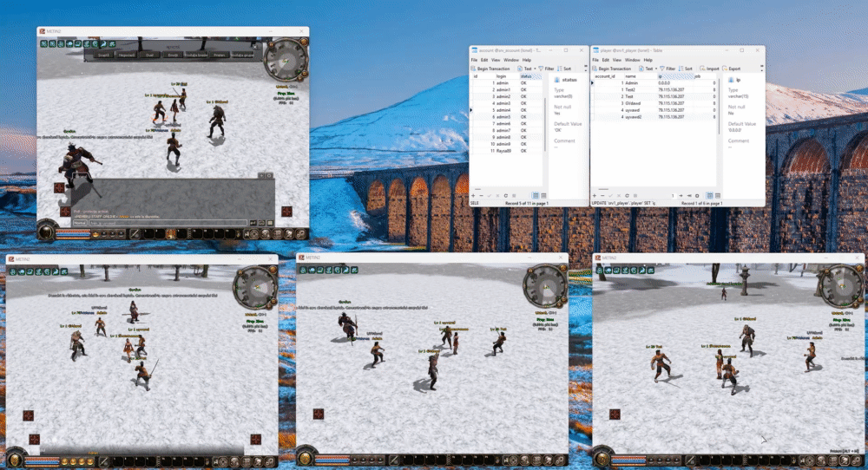
Task: Toggle the Normal chat mode button
Action: [x=80, y=223]
